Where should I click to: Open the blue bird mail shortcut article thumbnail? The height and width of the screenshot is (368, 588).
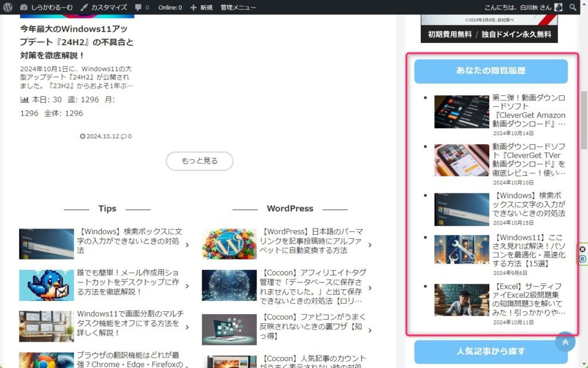coord(47,285)
